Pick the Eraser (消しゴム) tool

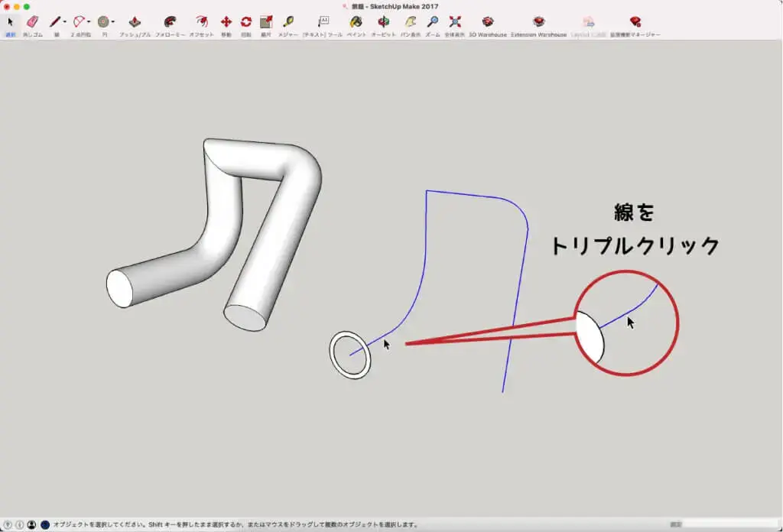coord(32,22)
